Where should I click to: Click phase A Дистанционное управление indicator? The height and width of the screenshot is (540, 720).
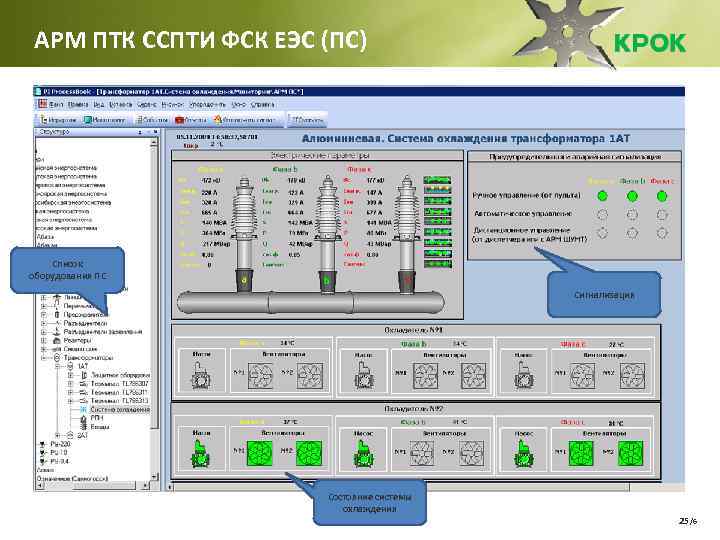[x=602, y=233]
